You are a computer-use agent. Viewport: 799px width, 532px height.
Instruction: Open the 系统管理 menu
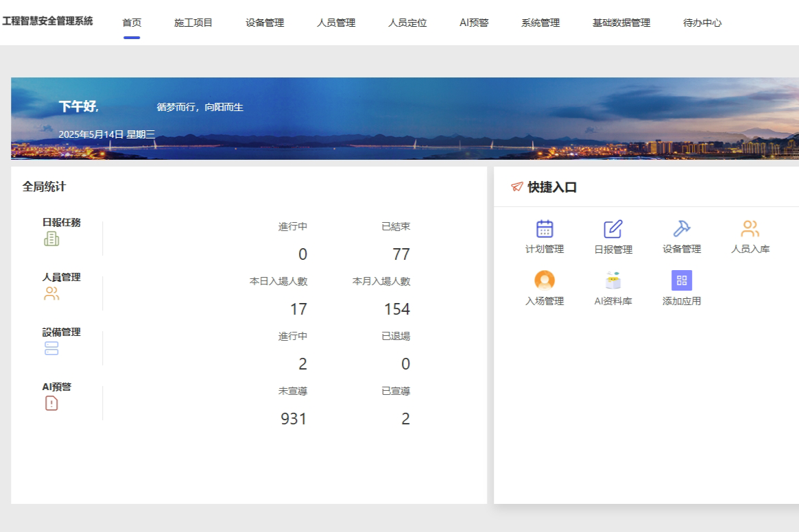540,23
